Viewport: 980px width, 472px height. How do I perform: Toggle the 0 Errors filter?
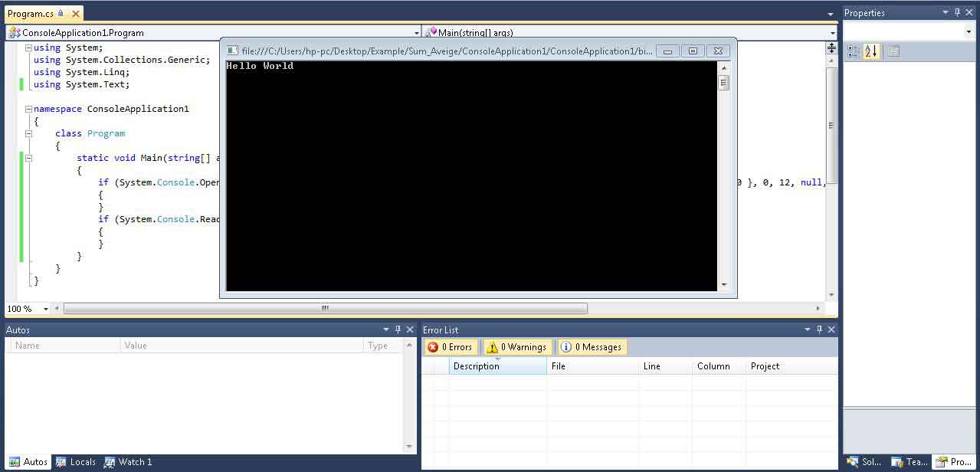click(451, 347)
